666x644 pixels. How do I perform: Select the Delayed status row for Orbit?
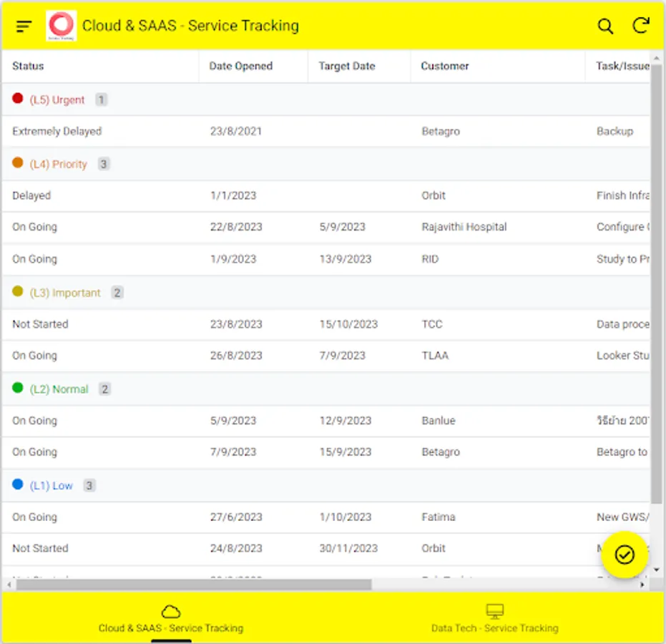[325, 196]
